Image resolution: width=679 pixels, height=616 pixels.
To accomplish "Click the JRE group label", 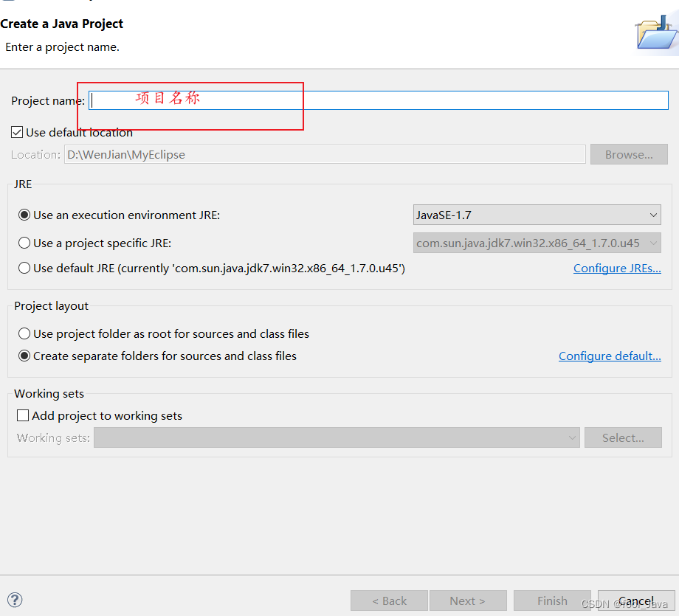I will click(23, 184).
